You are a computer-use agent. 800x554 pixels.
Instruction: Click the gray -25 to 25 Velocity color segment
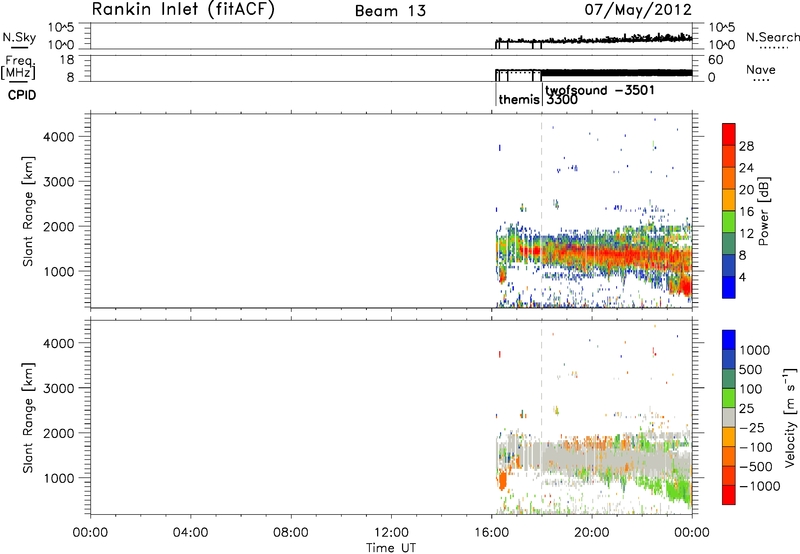(729, 417)
